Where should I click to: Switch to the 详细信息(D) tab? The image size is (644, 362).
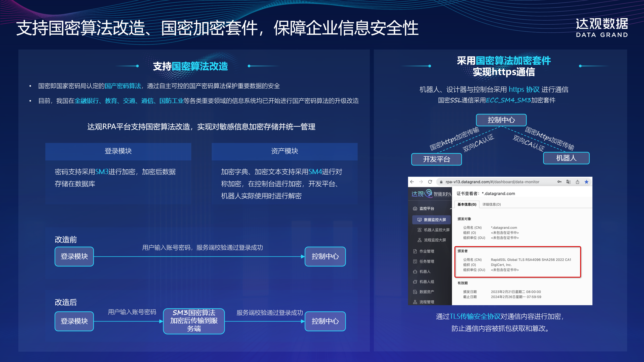(x=492, y=204)
